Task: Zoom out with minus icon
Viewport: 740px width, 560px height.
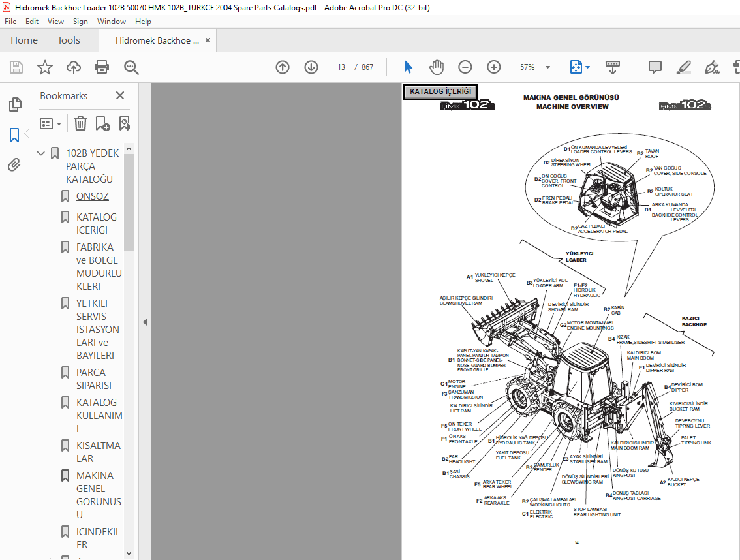Action: tap(465, 67)
